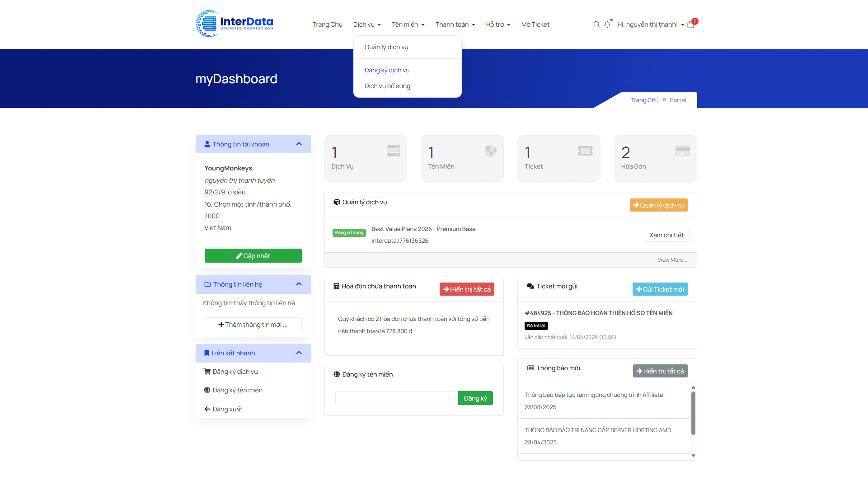Click the Dịch Vụ server stat card
The height and width of the screenshot is (495, 868).
(366, 158)
